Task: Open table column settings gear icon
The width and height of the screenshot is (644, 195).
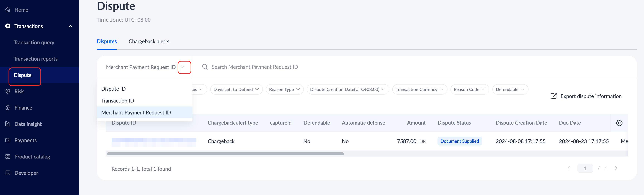Action: pyautogui.click(x=619, y=123)
